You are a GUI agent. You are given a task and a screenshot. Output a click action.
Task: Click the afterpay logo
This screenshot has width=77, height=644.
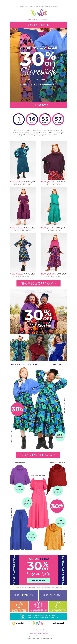(x=59, y=623)
